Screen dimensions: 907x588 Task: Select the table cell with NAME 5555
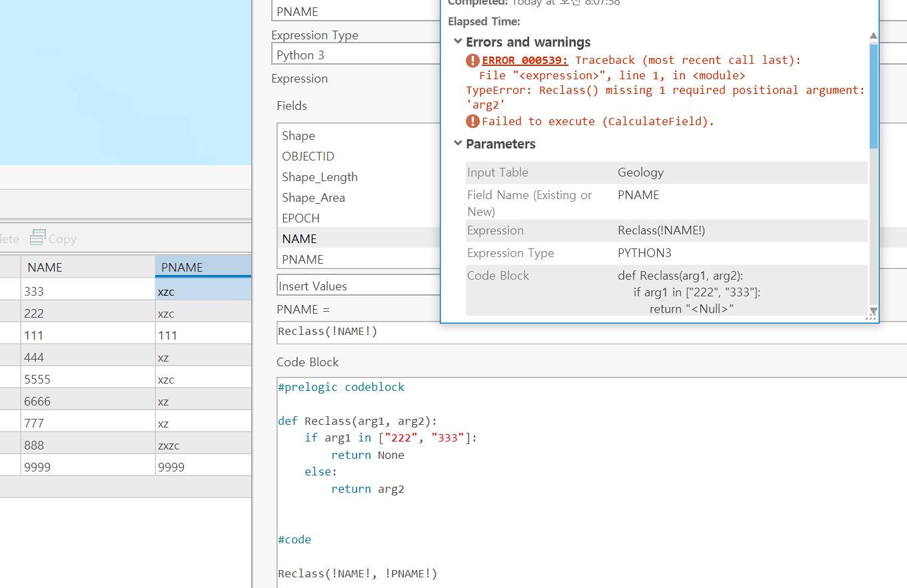pos(87,379)
